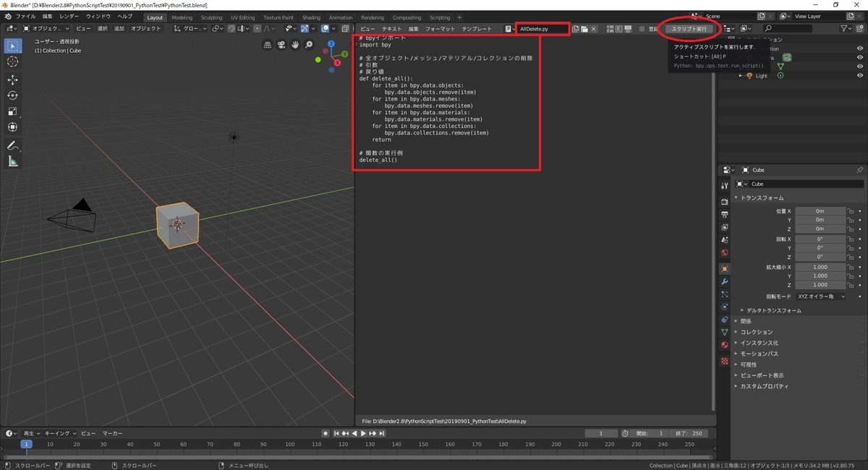Toggle syntax highlighting in text editor
The height and width of the screenshot is (470, 868).
[x=629, y=29]
